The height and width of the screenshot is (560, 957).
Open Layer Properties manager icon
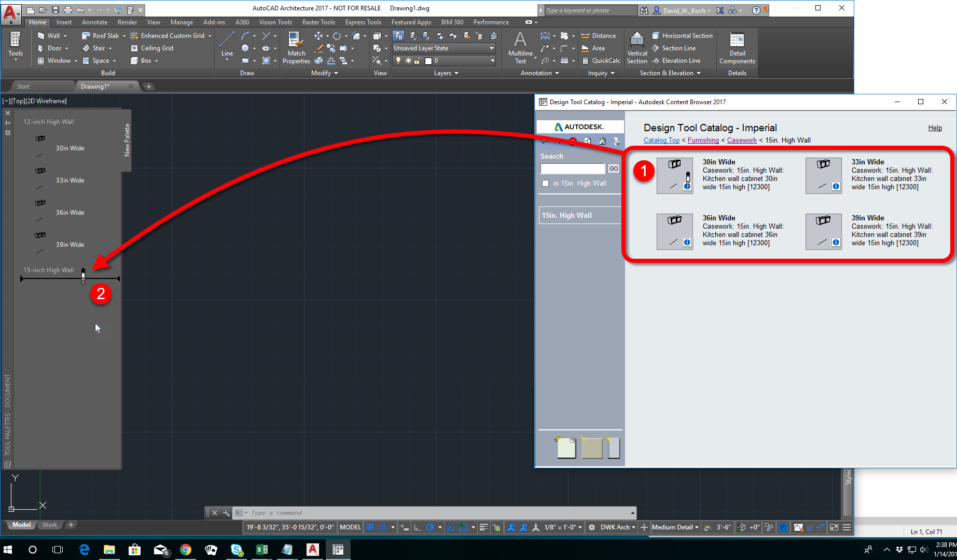pos(398,36)
